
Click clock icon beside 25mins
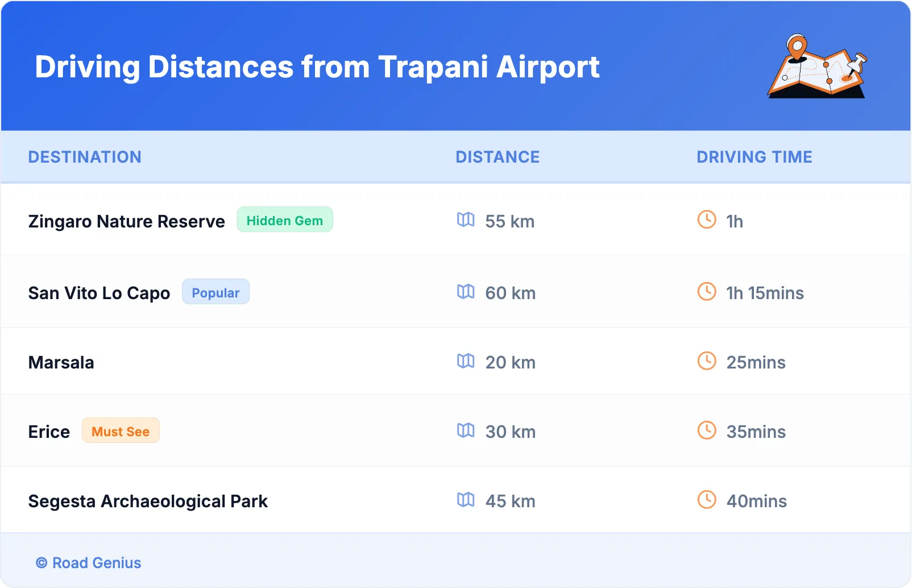(707, 361)
